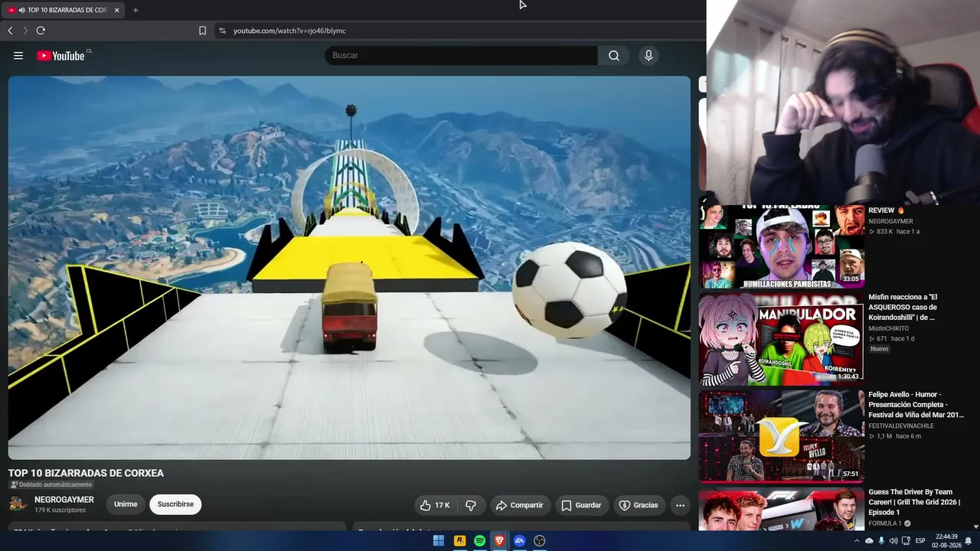The image size is (980, 551).
Task: Click the video title TOP 10 BIZARRADAS DE CORXEA
Action: pos(86,473)
